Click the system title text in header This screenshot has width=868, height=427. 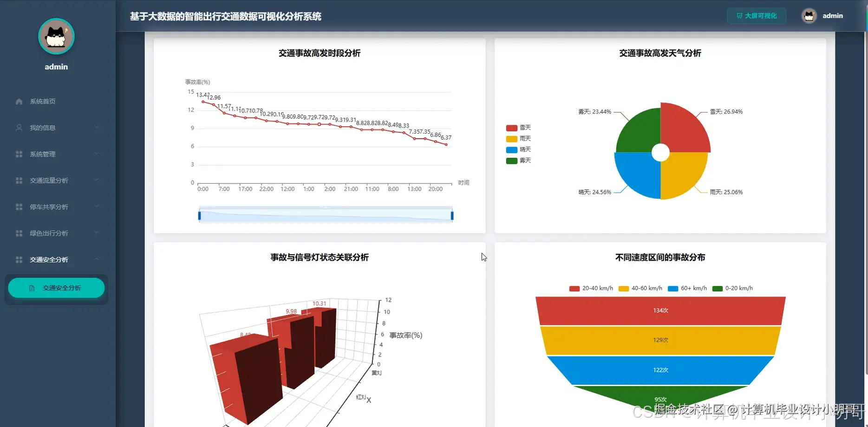226,16
